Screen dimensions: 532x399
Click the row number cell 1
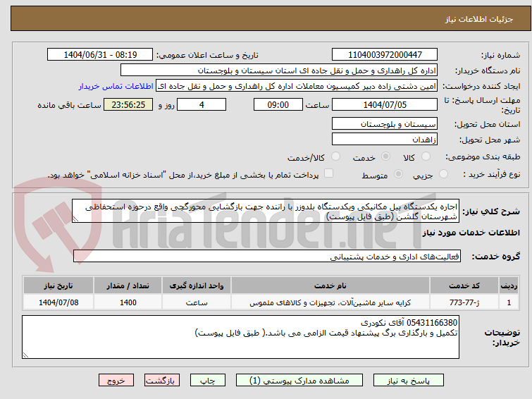pos(509,302)
